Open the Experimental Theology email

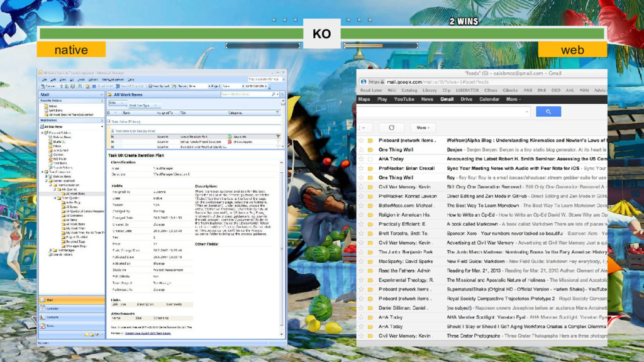[x=482, y=280]
